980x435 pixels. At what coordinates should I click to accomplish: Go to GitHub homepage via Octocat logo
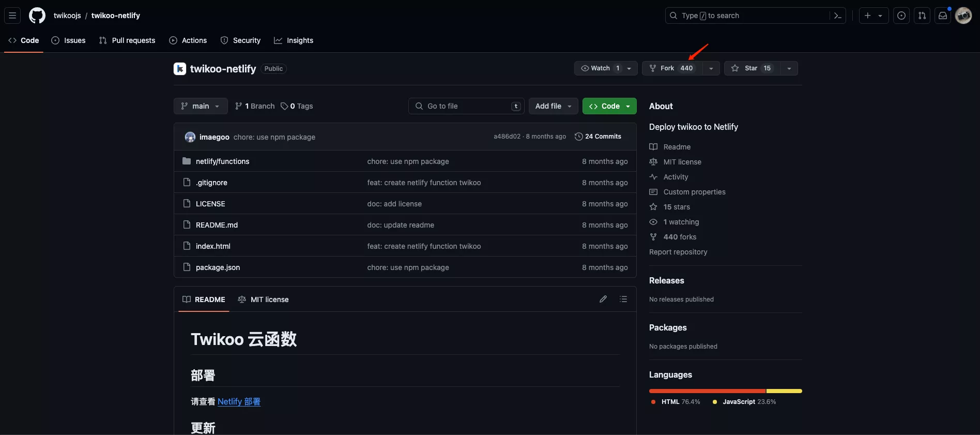tap(37, 16)
